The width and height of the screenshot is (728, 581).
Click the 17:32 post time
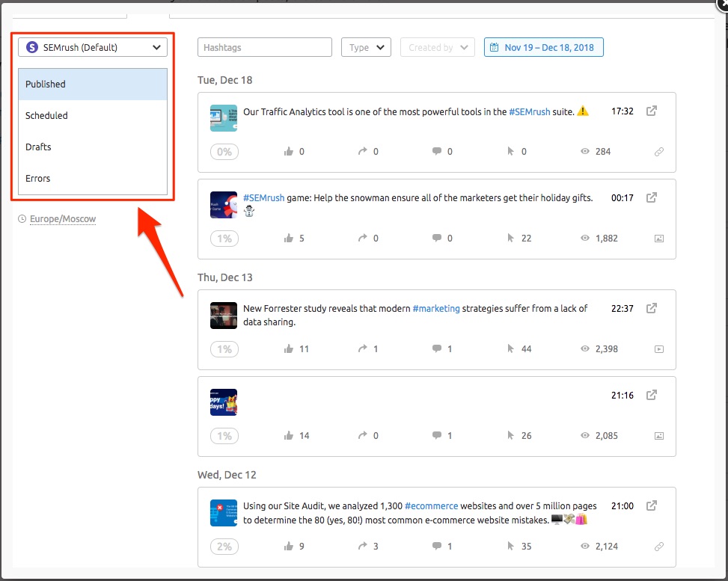(623, 111)
